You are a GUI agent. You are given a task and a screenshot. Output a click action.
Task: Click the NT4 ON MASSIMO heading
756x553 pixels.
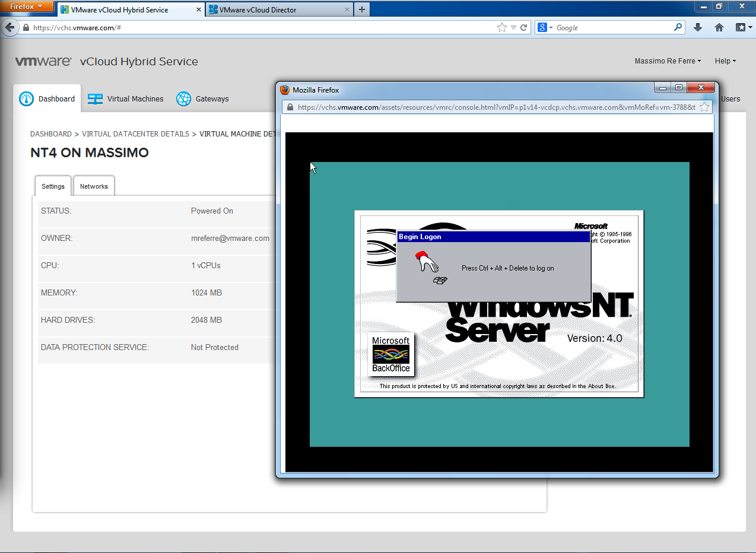90,152
